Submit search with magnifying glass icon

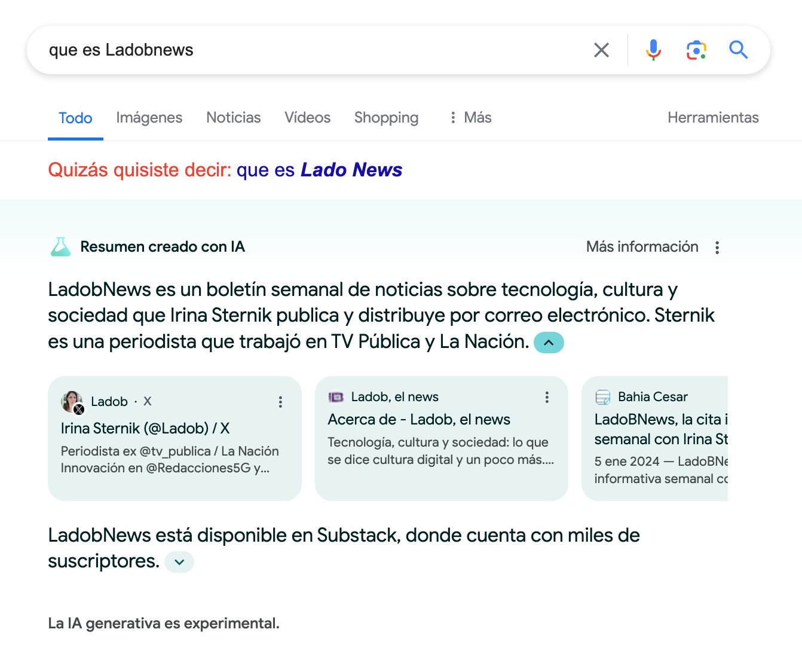(x=739, y=50)
